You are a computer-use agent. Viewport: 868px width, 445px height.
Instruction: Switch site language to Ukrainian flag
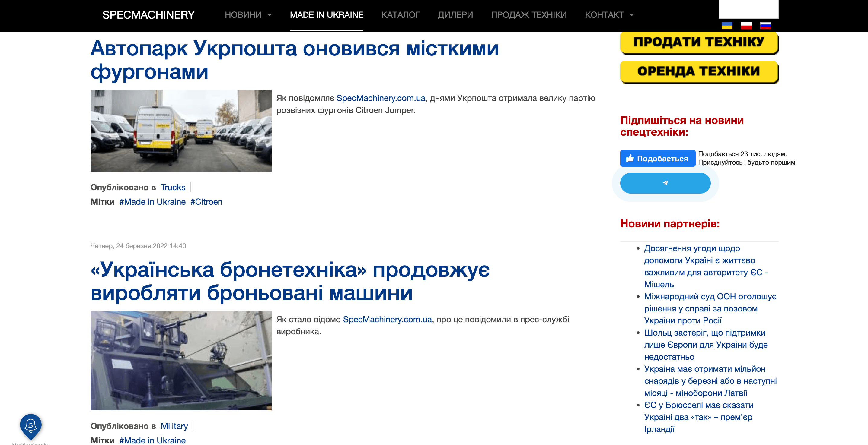[x=727, y=26]
